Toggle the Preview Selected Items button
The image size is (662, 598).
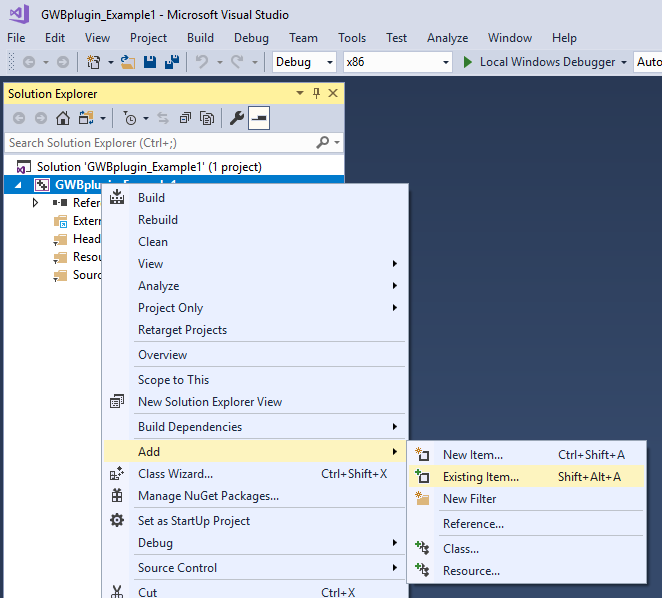point(259,118)
